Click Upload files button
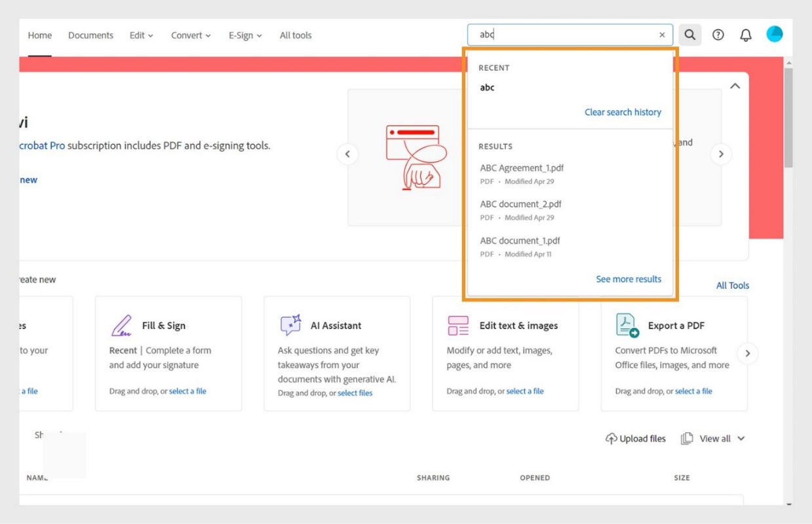 (x=636, y=439)
